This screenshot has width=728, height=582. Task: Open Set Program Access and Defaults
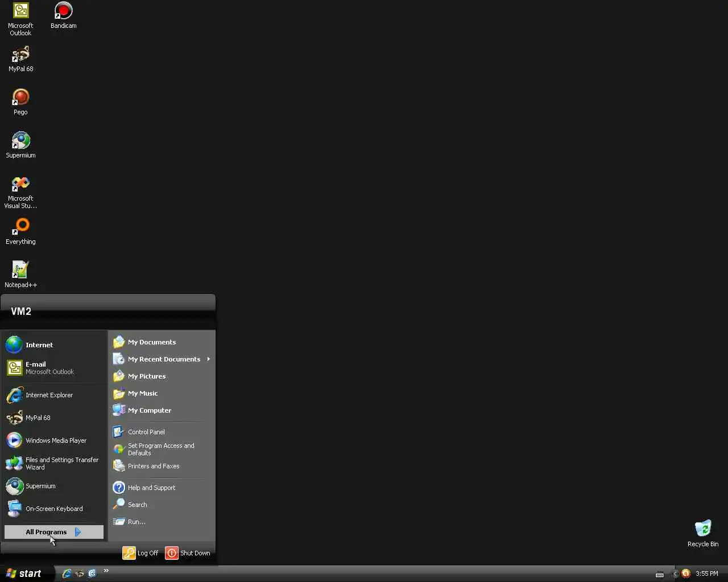pyautogui.click(x=162, y=449)
